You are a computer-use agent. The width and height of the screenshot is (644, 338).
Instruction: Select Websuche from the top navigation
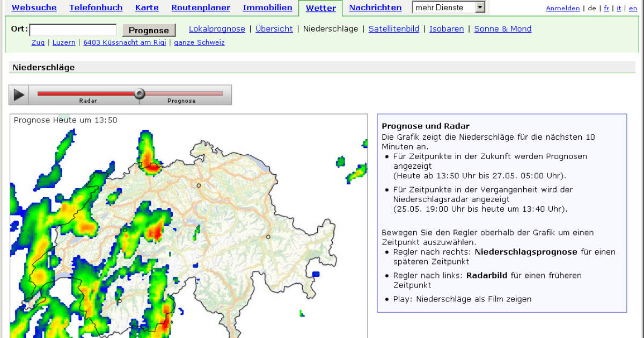pos(34,8)
